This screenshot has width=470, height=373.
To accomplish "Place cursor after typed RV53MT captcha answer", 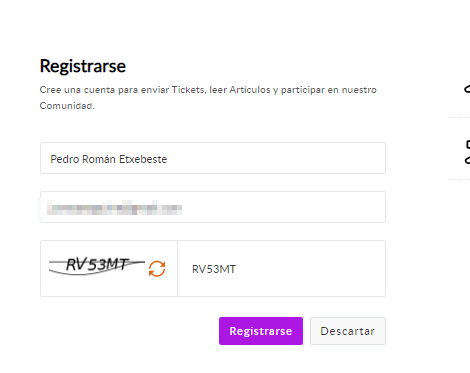I will tap(237, 269).
